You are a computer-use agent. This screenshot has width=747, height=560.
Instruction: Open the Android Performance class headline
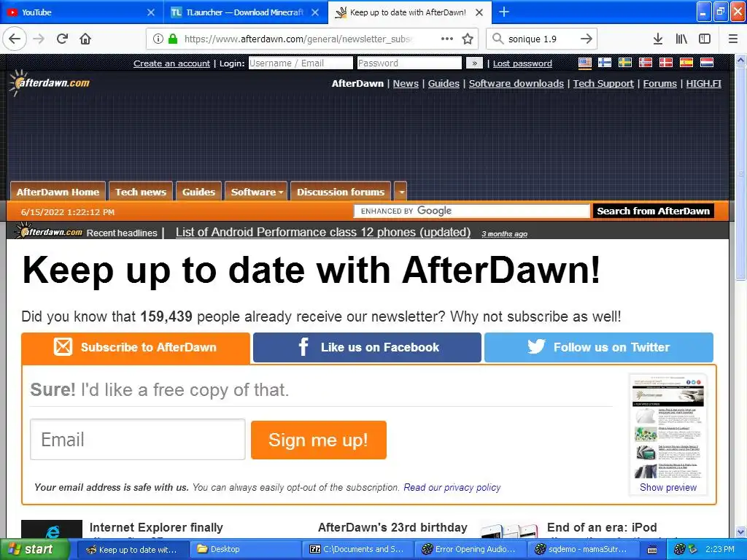coord(323,233)
